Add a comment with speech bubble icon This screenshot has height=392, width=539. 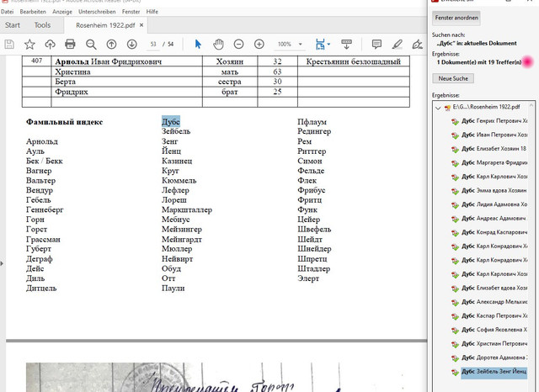(376, 44)
